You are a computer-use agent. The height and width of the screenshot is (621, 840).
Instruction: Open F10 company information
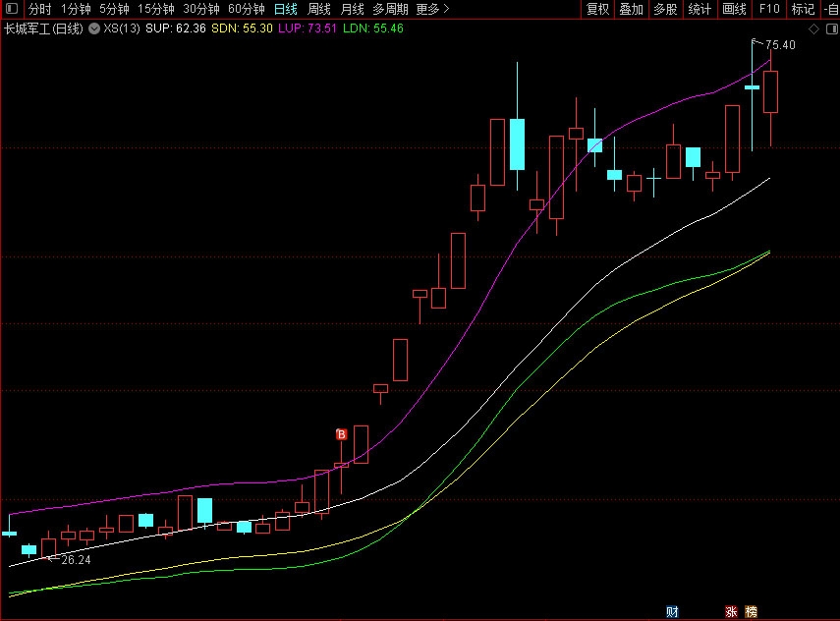click(769, 9)
